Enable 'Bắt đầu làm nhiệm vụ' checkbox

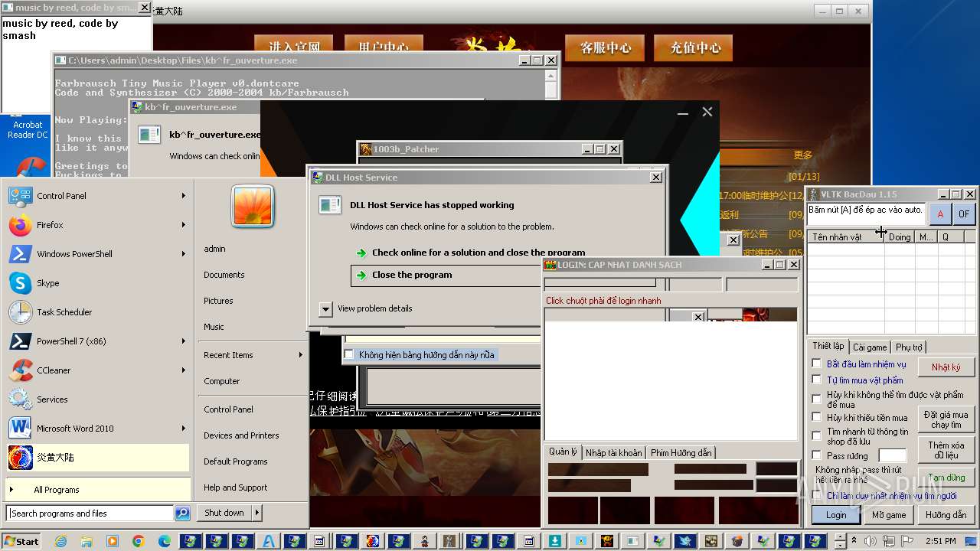click(817, 364)
